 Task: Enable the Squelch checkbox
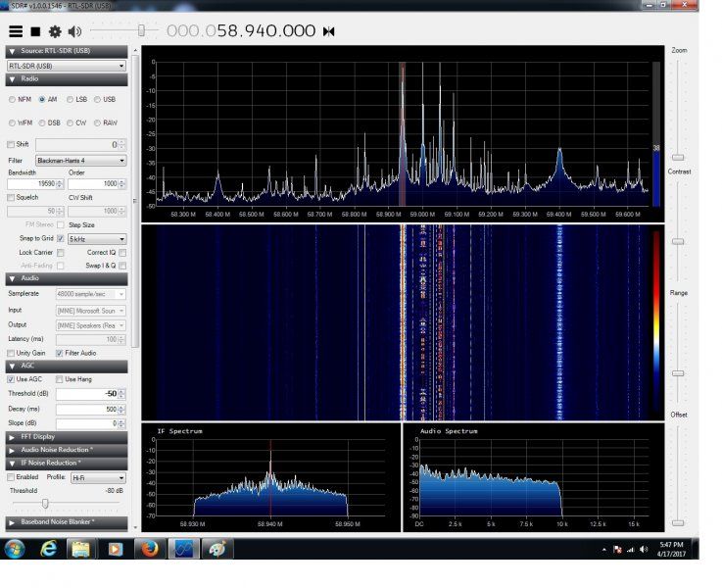tap(12, 197)
